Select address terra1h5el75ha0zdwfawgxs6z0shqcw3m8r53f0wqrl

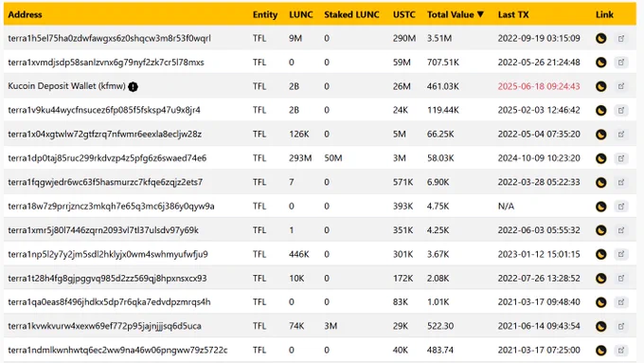coord(109,38)
